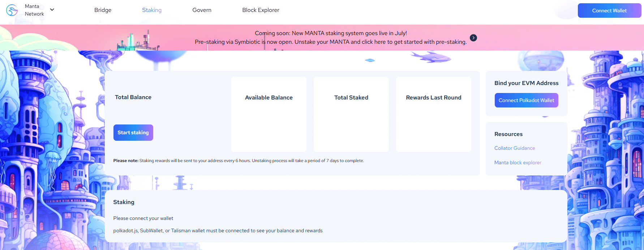Click the banner's right arrow icon
Screen dimensions: 644x250
point(473,38)
